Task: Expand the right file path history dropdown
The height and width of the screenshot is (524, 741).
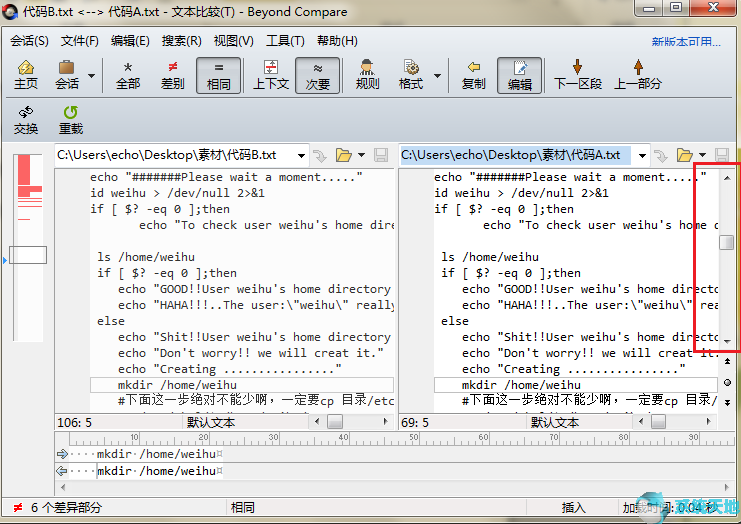Action: [642, 155]
